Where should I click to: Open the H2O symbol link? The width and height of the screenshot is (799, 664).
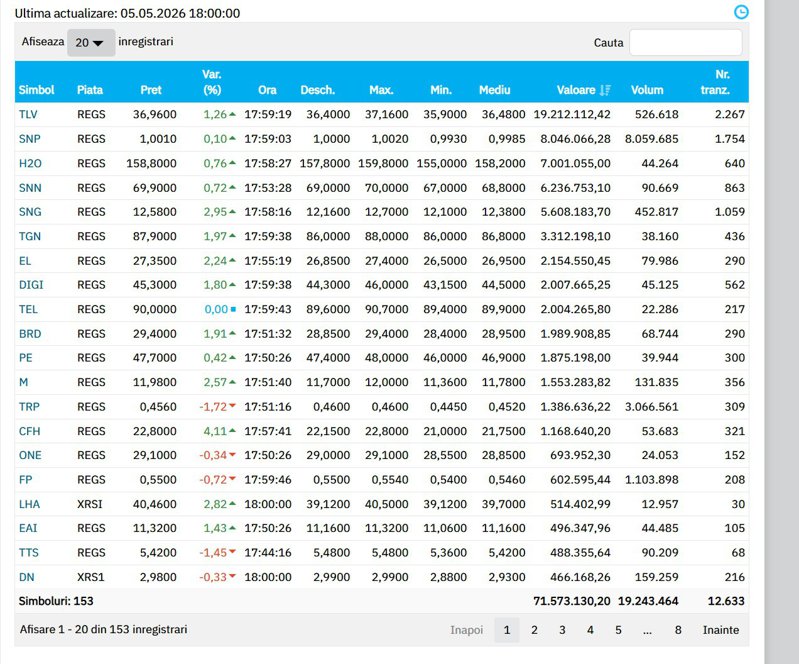[x=30, y=163]
